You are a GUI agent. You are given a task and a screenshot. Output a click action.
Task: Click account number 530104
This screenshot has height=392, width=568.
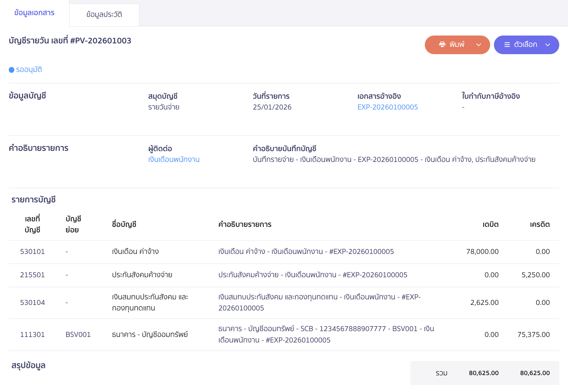point(33,302)
